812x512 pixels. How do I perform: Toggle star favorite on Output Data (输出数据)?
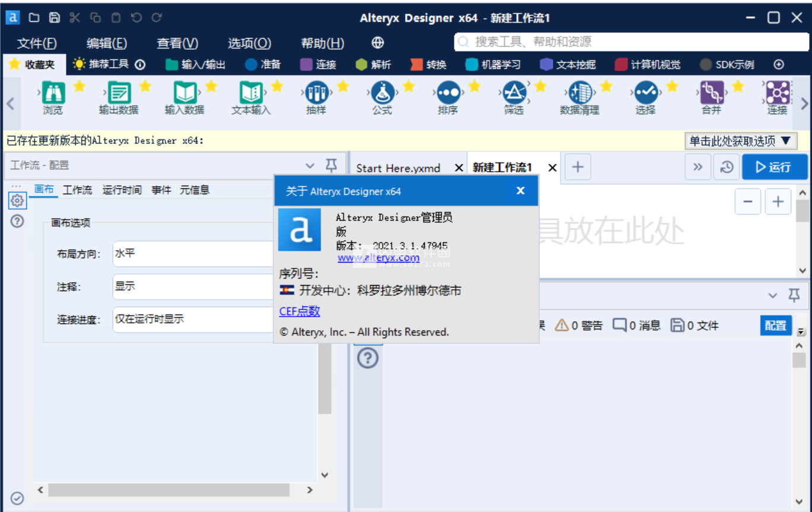click(x=145, y=87)
